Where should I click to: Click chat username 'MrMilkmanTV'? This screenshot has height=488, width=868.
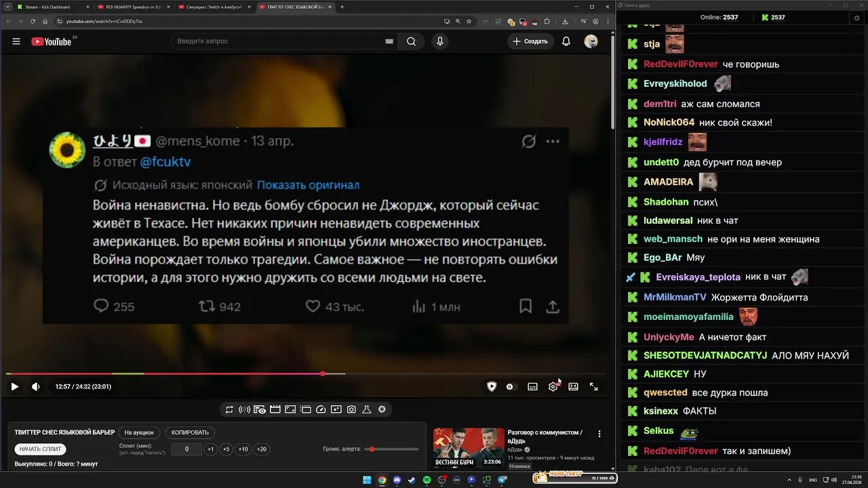(x=675, y=298)
